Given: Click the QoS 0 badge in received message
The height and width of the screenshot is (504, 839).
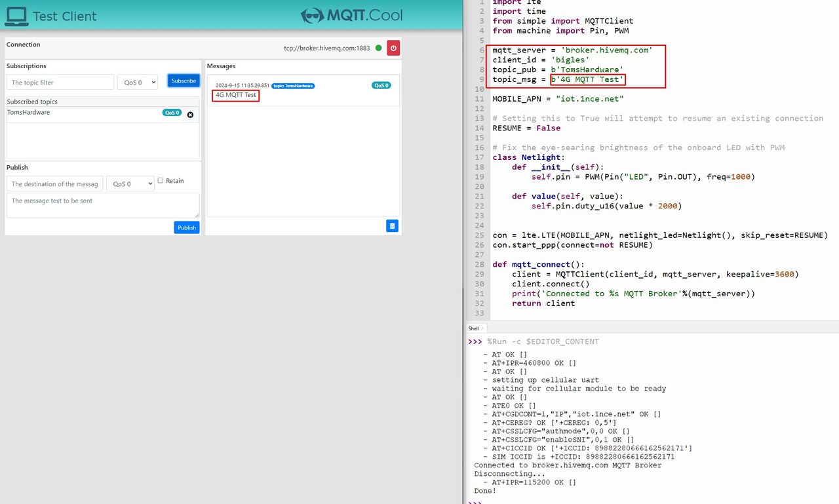Looking at the screenshot, I should (x=381, y=85).
